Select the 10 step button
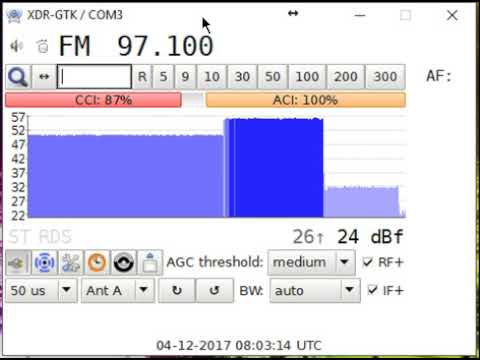 click(x=212, y=77)
